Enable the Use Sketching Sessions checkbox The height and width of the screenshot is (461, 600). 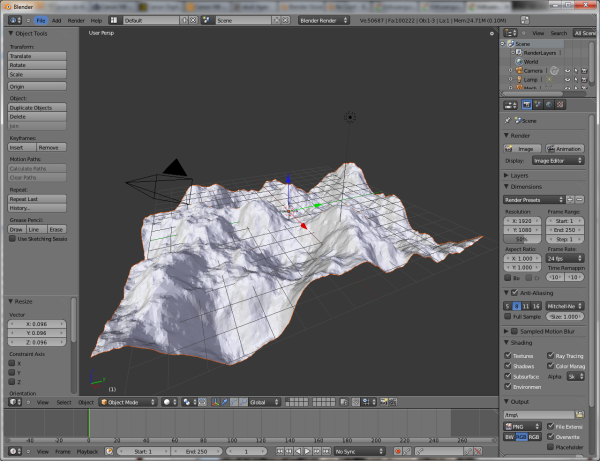[11, 239]
